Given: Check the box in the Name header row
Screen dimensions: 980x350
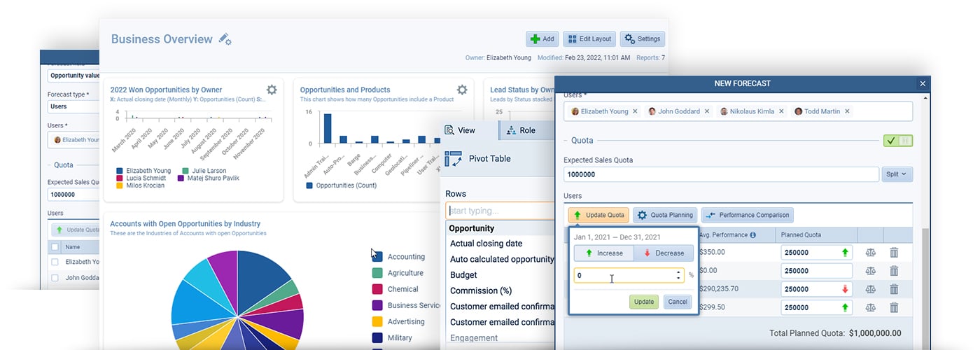Looking at the screenshot, I should (55, 246).
